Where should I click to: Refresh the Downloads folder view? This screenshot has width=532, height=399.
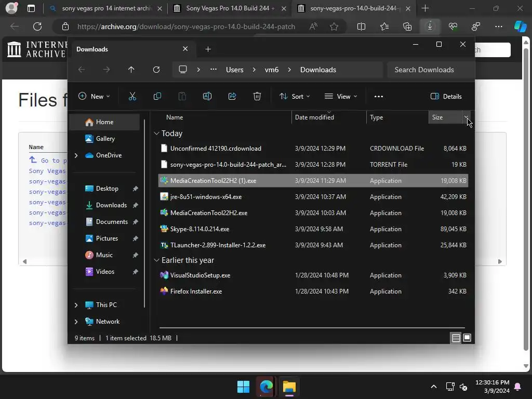pos(156,70)
